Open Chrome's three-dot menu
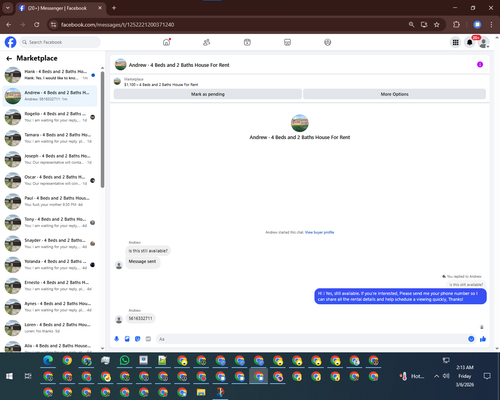Image resolution: width=500 pixels, height=400 pixels. pyautogui.click(x=491, y=25)
